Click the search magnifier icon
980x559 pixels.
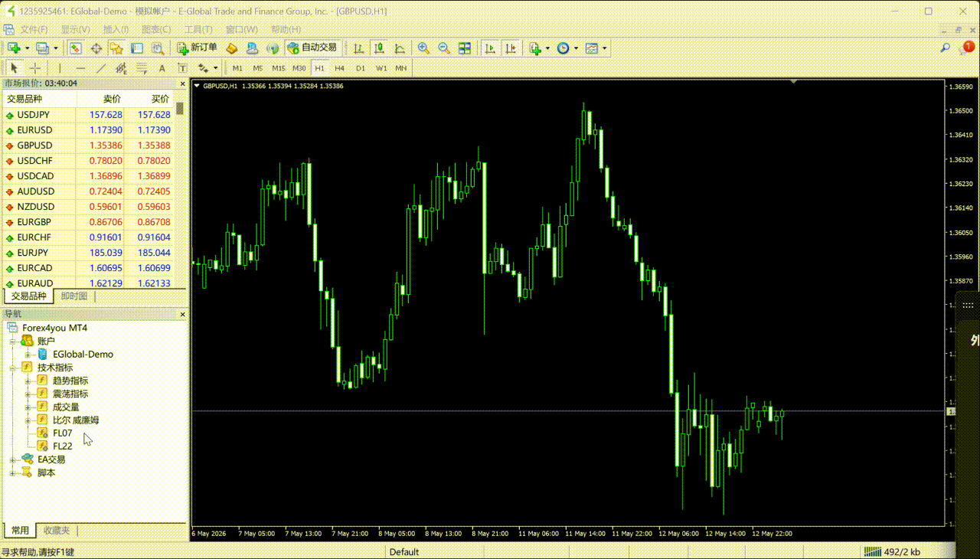946,47
